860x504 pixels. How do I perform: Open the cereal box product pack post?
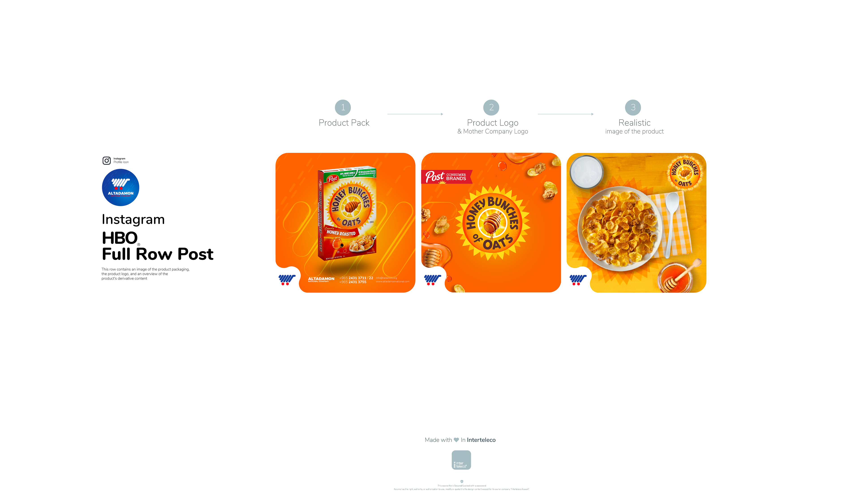click(x=345, y=223)
